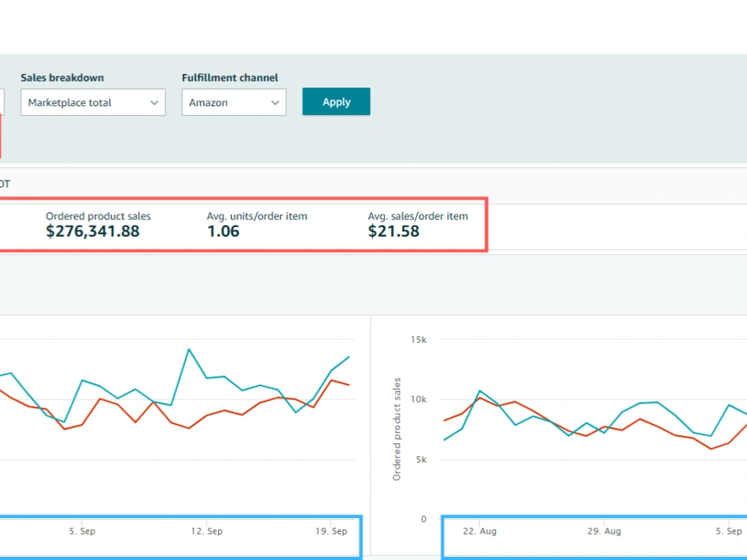Screen dimensions: 747x560
Task: Click the Avg. sales/order item value $21.58
Action: 394,231
